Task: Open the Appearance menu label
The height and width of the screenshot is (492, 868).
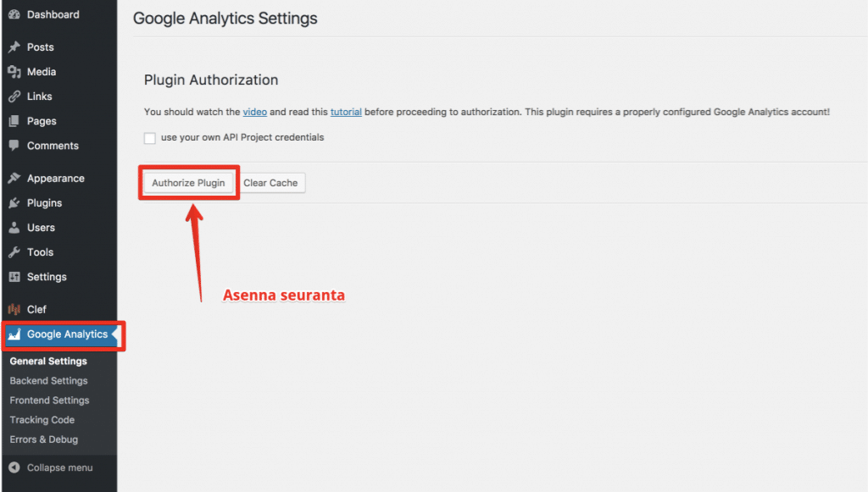Action: (55, 178)
